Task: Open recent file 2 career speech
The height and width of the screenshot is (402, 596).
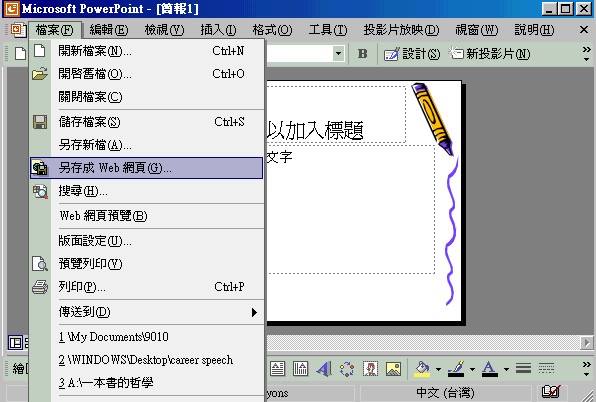Action: click(147, 360)
